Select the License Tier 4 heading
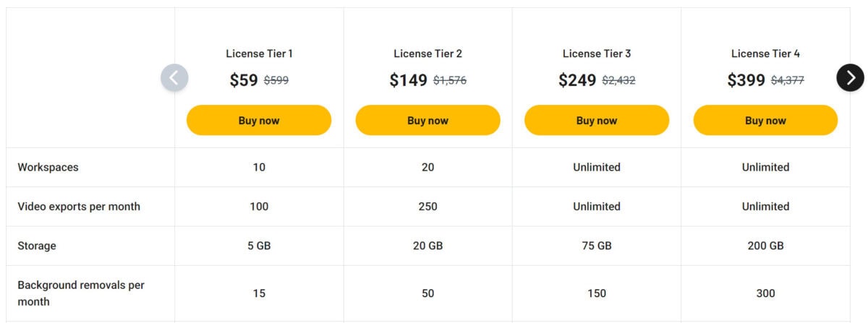 [765, 53]
